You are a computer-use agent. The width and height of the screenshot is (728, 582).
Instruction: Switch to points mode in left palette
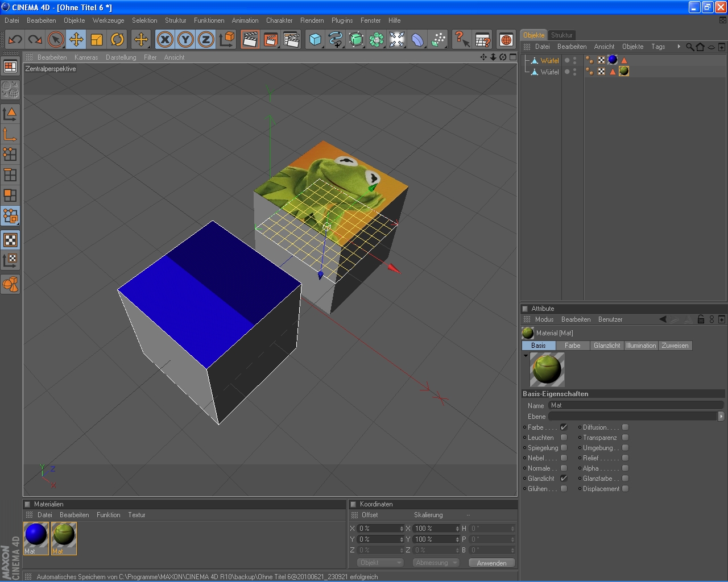10,155
